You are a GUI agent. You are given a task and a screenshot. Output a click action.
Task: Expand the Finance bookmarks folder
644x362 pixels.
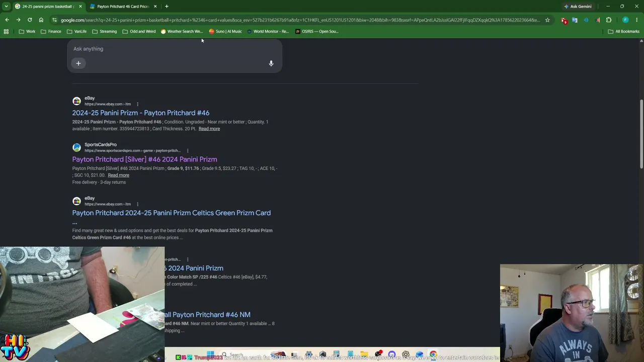[x=51, y=31]
